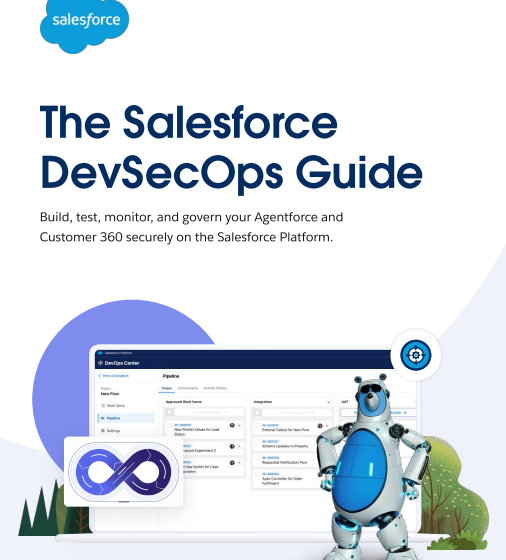Click the UAT column header
506x560 pixels.
click(x=344, y=402)
